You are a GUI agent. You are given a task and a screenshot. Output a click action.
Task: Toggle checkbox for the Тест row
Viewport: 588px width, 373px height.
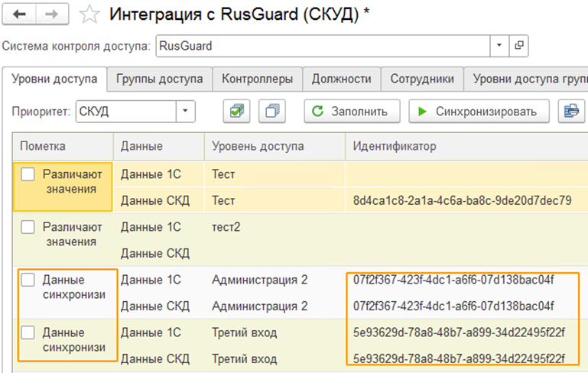28,175
